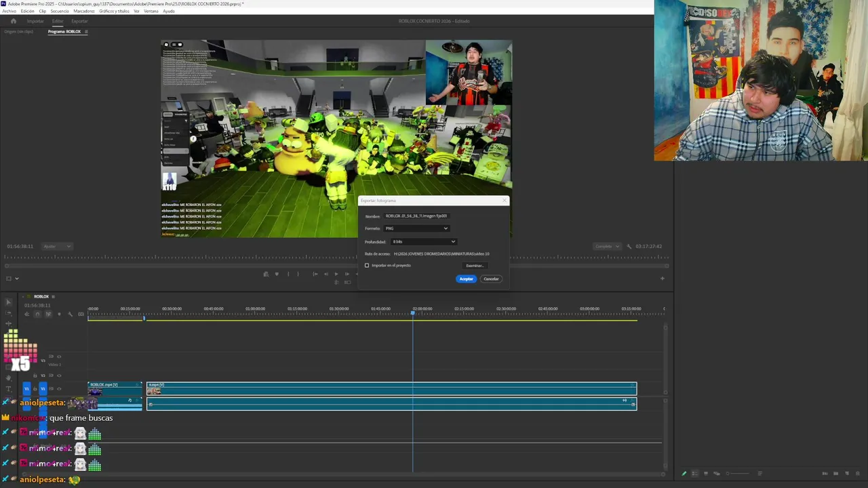The height and width of the screenshot is (488, 868).
Task: Open the Formato PNG dropdown
Action: (x=416, y=228)
